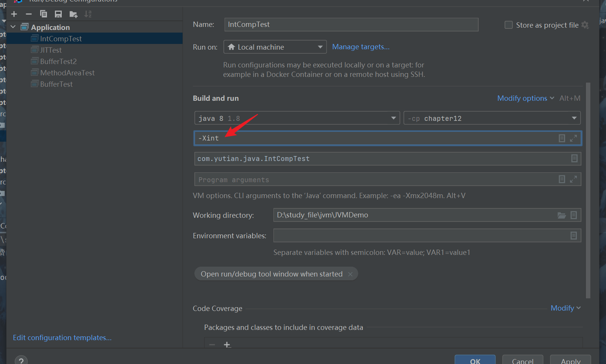Click the Add New Configuration plus icon
Viewport: 606px width, 364px height.
(14, 14)
